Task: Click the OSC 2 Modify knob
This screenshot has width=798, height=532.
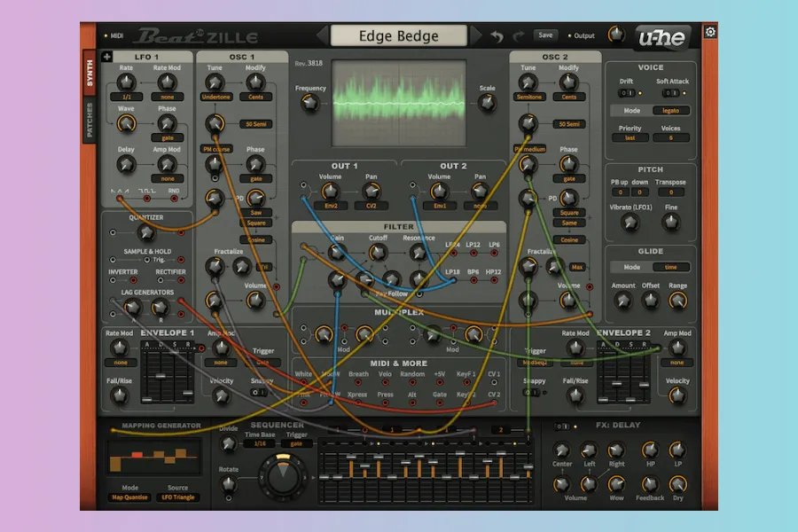Action: 568,82
